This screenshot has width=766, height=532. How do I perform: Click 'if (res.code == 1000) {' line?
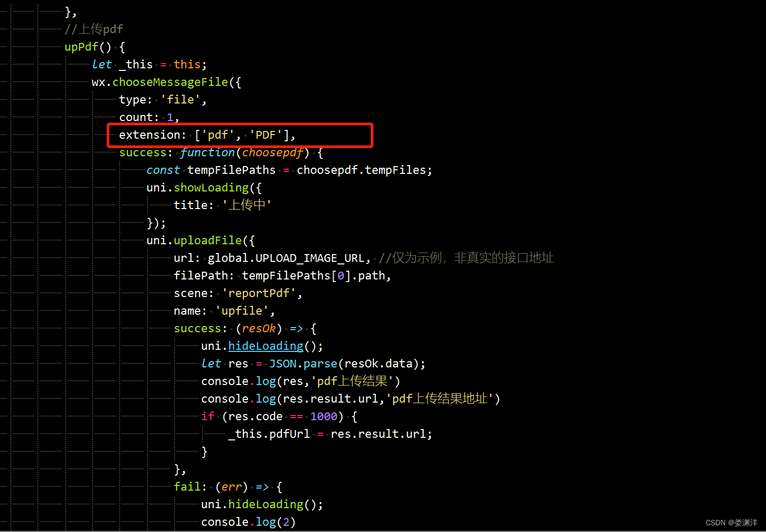pyautogui.click(x=279, y=416)
